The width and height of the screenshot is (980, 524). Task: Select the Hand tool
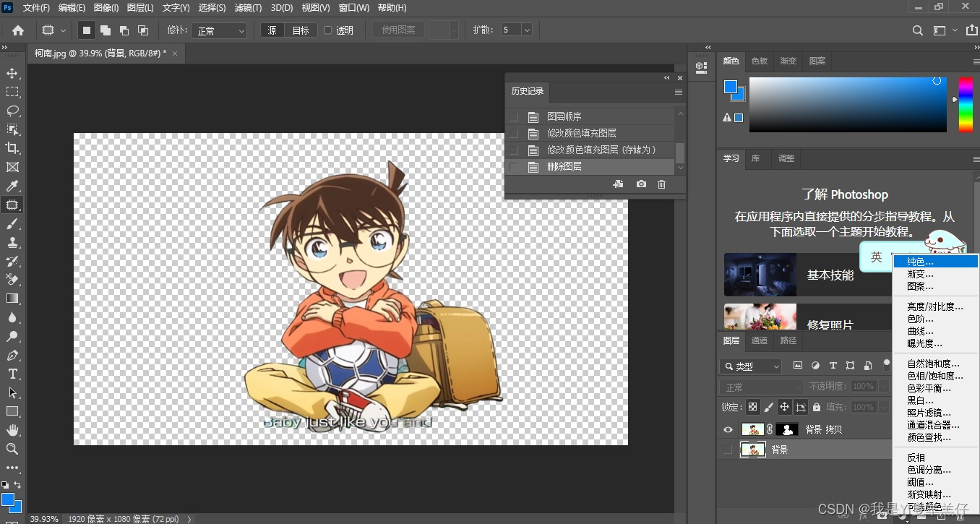pos(12,430)
